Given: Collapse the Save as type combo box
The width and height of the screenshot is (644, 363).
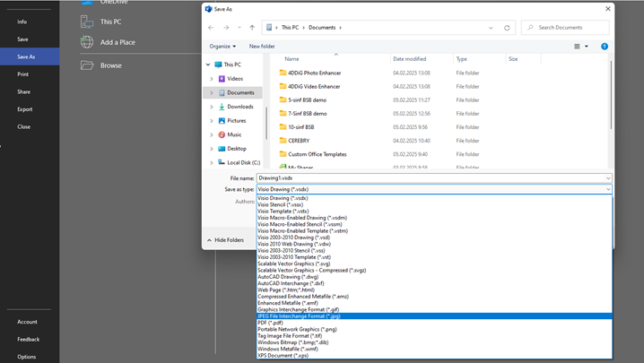Looking at the screenshot, I should pyautogui.click(x=608, y=189).
